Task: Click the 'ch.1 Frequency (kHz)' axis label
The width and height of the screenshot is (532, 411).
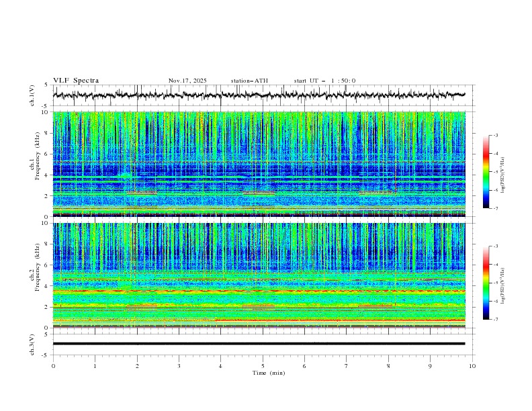Action: 36,154
